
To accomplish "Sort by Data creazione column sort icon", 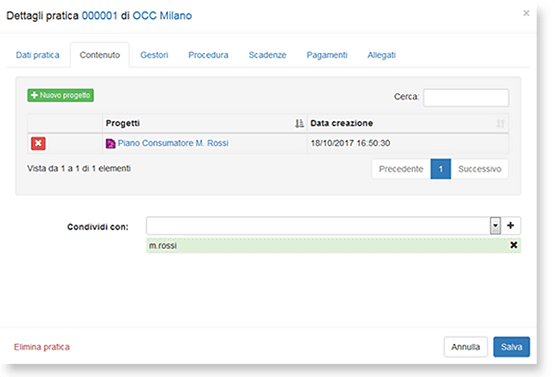I will (x=500, y=124).
